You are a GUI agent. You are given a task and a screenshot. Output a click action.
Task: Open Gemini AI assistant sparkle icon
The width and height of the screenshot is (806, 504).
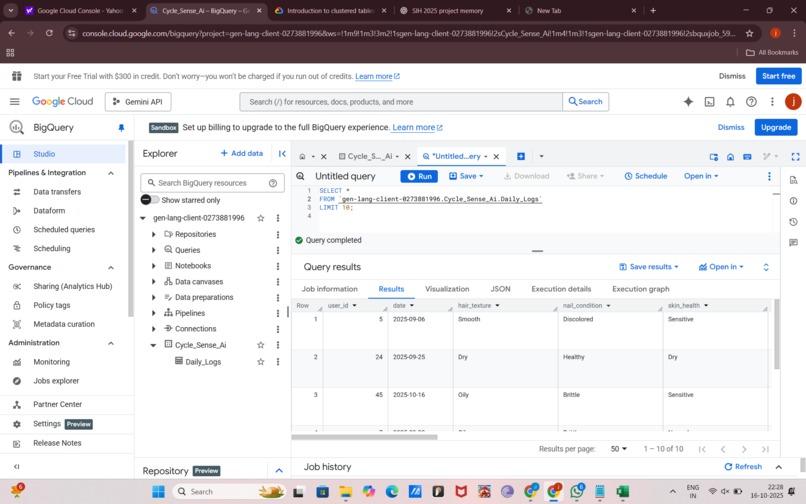[x=688, y=102]
